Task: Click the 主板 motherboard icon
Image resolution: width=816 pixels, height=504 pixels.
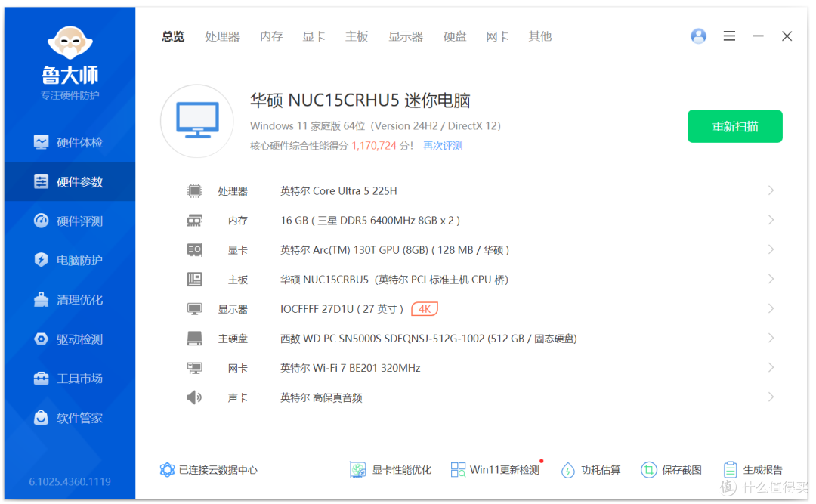Action: point(194,280)
